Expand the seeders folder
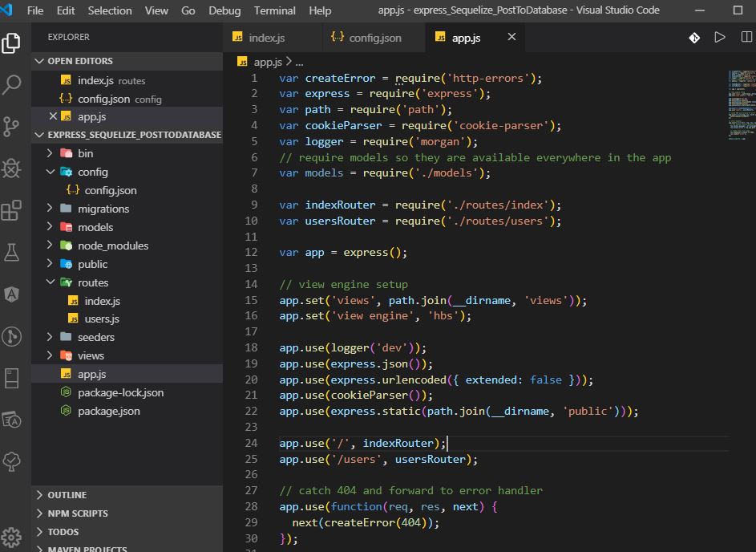This screenshot has height=552, width=756. tap(127, 337)
